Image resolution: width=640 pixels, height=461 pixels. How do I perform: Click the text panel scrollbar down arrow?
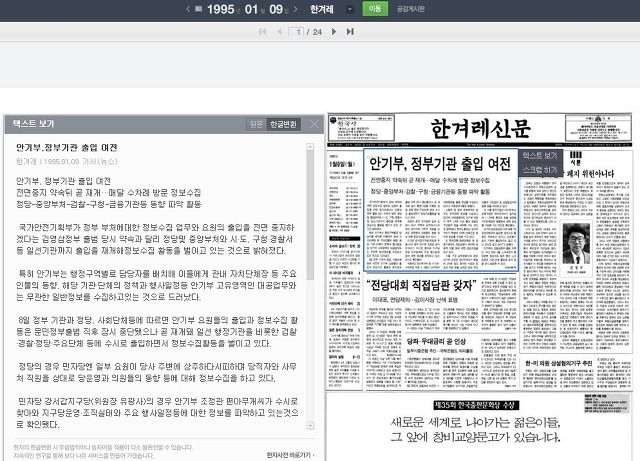310,426
